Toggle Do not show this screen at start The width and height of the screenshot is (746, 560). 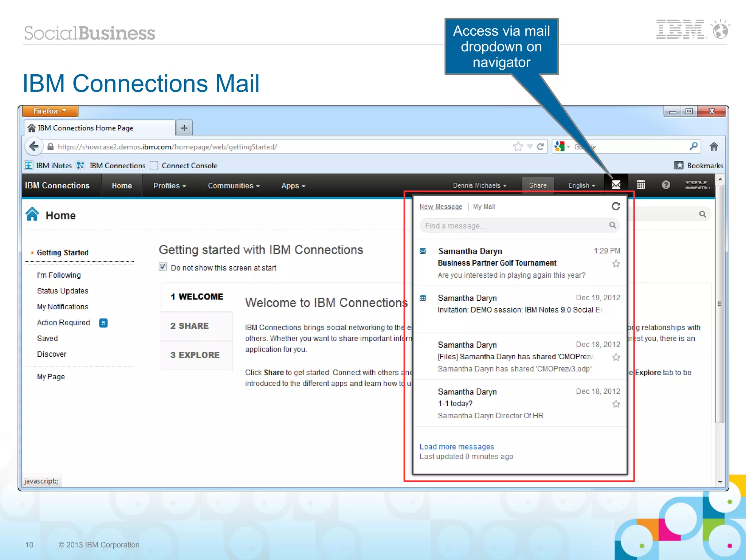(x=163, y=267)
